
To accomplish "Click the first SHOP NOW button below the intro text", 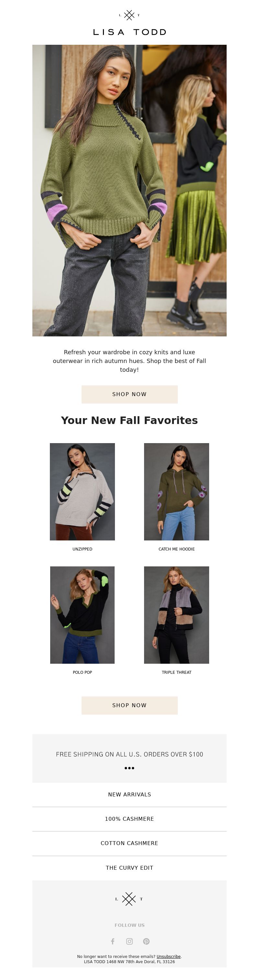I will coord(129,394).
